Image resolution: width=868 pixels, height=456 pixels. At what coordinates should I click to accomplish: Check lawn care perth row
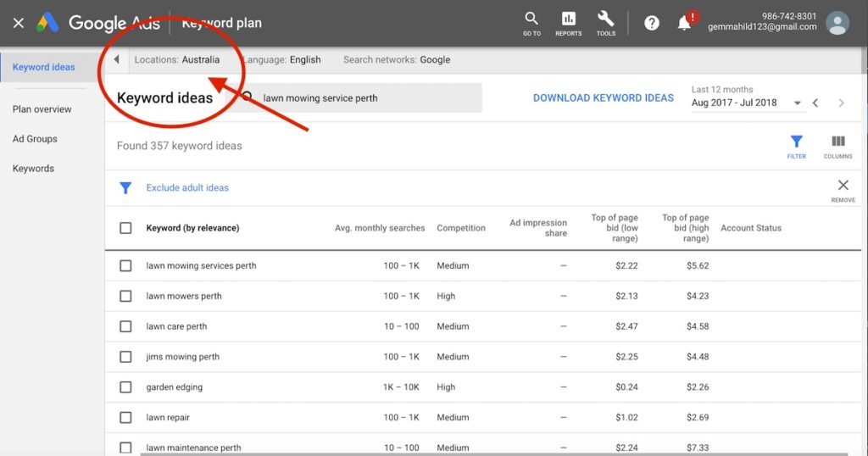(125, 326)
